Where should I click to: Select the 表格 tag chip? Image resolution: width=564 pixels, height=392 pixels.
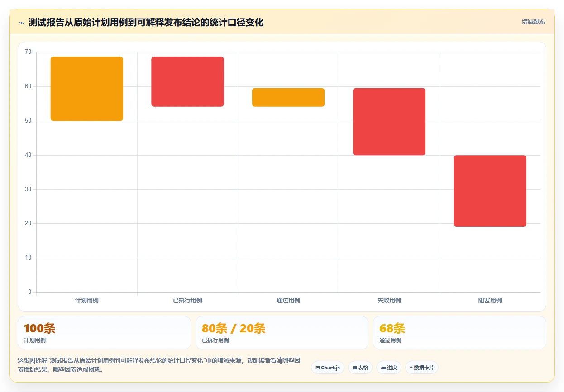360,368
